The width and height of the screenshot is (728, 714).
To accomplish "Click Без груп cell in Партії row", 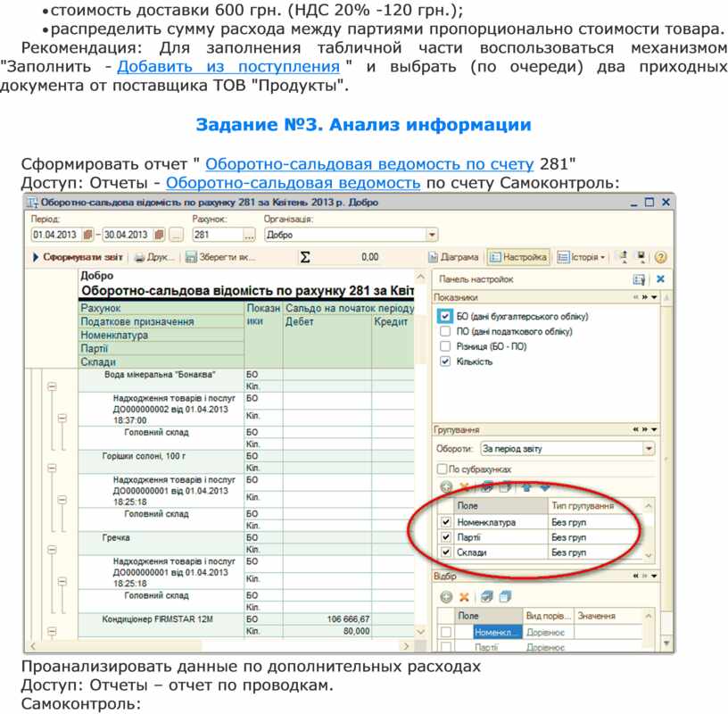I will 595,537.
